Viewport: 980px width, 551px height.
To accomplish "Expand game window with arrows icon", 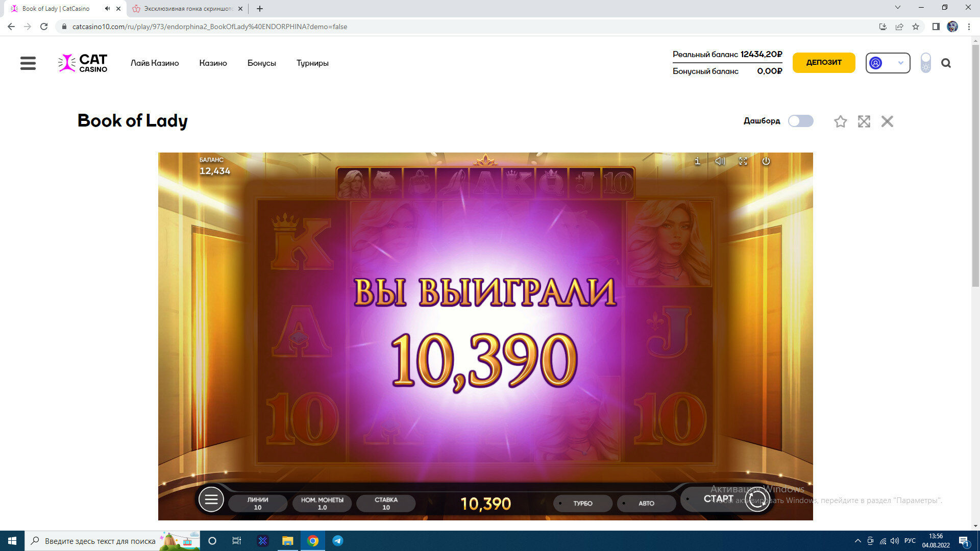I will (864, 121).
